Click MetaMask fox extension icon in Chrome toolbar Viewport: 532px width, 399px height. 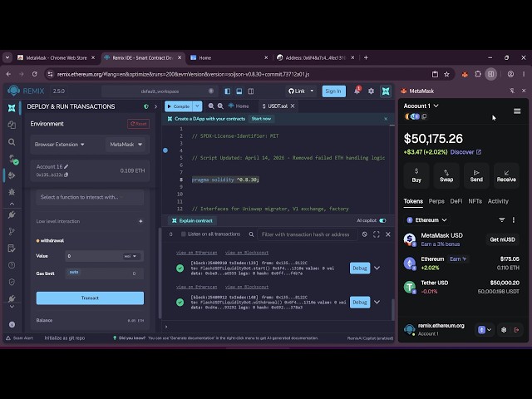pyautogui.click(x=465, y=74)
